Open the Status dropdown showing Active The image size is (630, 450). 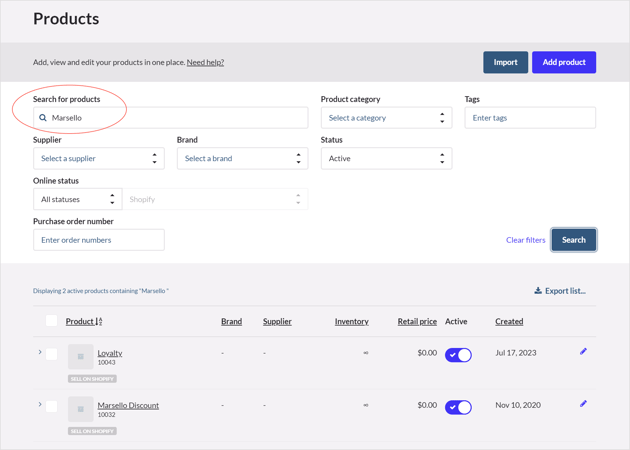point(387,158)
